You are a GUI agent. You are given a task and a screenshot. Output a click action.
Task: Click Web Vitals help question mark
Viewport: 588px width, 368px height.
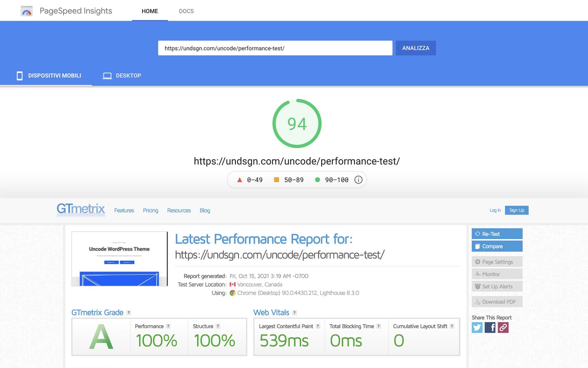(x=294, y=313)
